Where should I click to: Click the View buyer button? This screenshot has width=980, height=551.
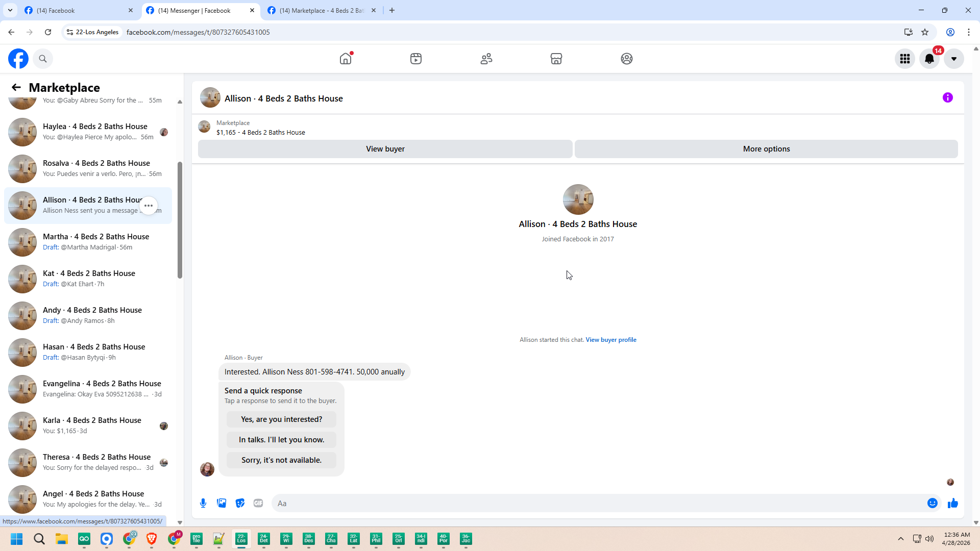coord(385,149)
